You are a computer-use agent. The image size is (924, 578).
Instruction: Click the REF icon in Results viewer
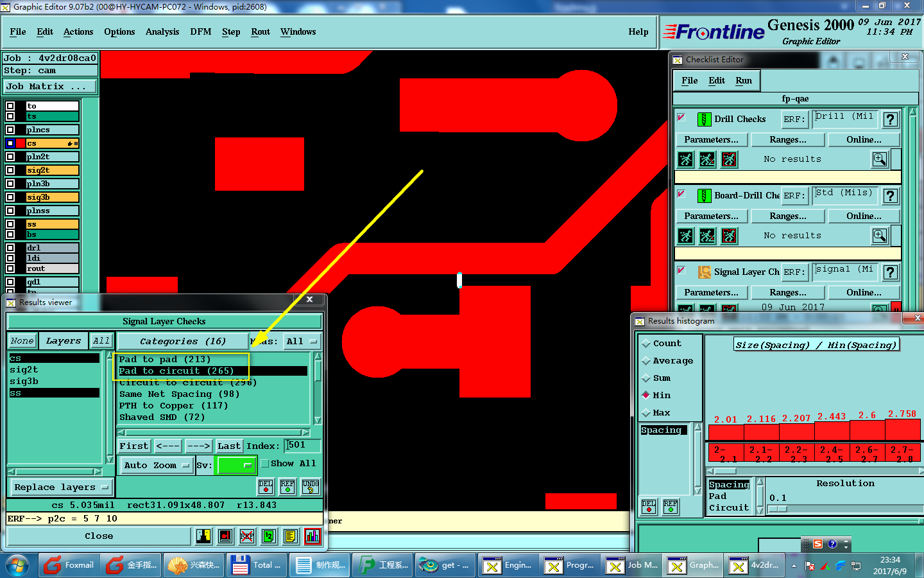(287, 487)
